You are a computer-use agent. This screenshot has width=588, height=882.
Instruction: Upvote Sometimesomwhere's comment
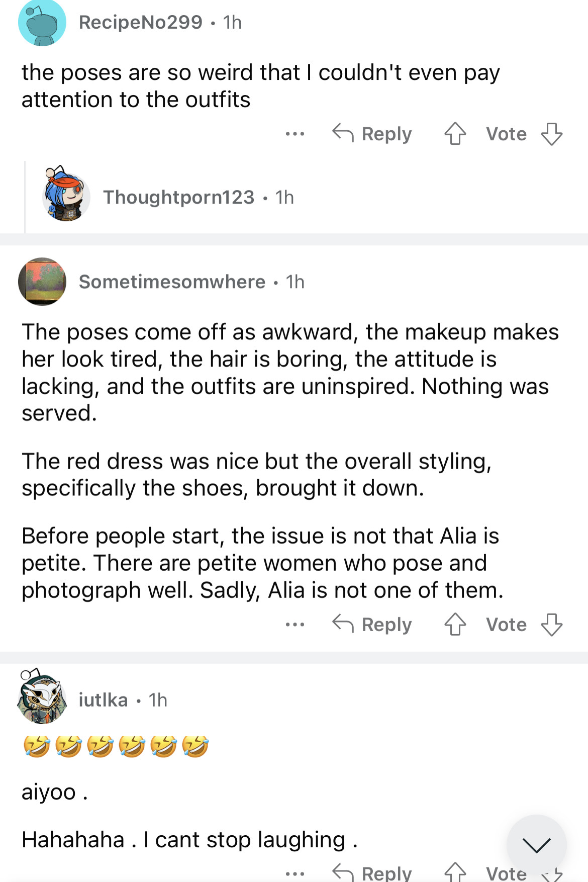point(455,625)
